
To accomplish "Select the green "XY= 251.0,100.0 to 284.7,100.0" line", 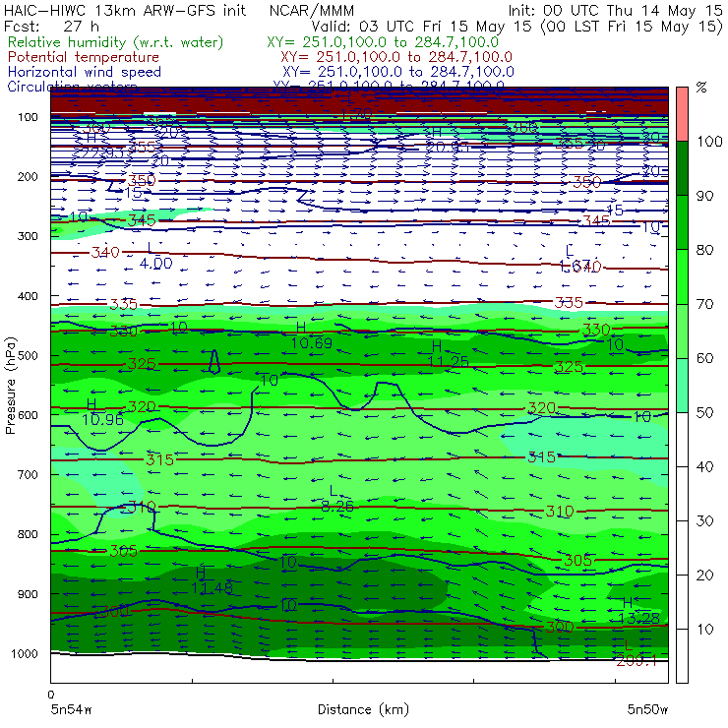I will pos(383,42).
